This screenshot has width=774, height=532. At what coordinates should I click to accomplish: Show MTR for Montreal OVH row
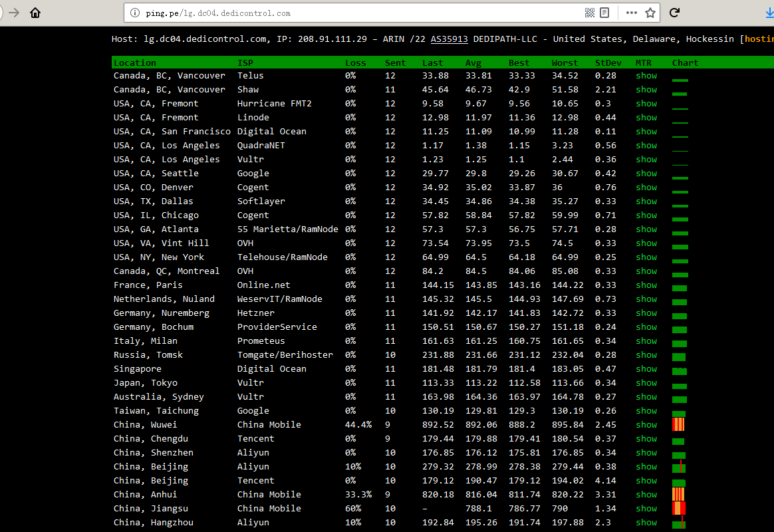pyautogui.click(x=646, y=271)
